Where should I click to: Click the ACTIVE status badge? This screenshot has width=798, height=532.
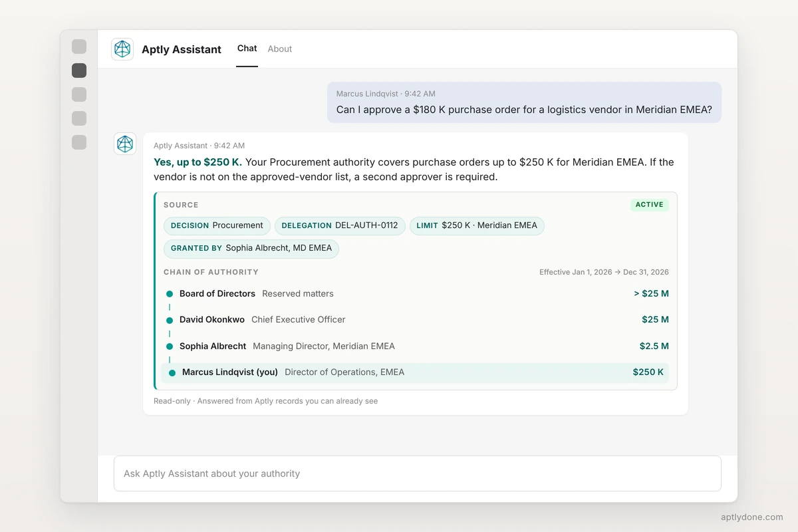coord(650,205)
